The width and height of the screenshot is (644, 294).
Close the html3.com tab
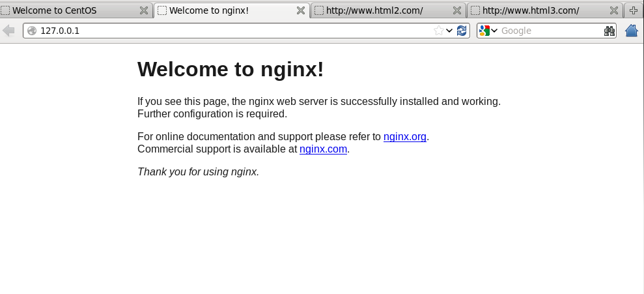coord(613,10)
